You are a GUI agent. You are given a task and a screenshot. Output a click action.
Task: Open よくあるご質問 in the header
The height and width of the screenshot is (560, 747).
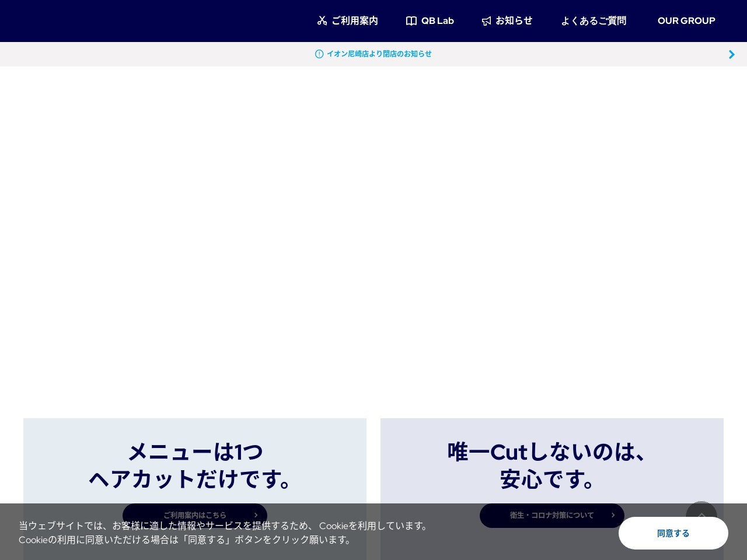coord(594,21)
